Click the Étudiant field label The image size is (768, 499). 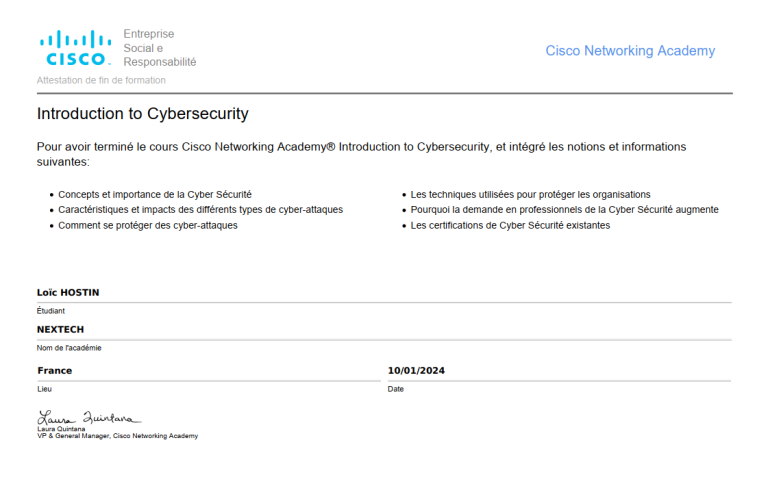coord(50,311)
